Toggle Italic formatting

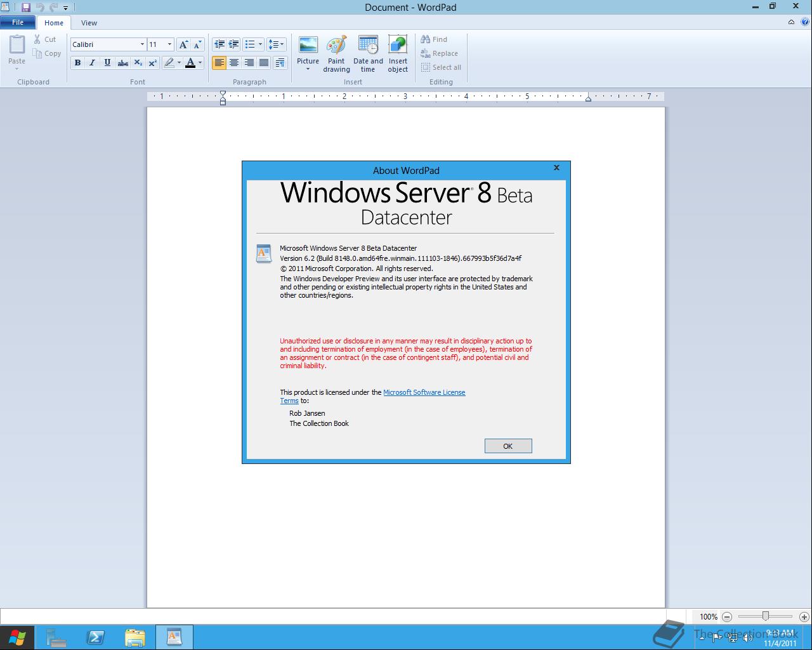[x=92, y=63]
